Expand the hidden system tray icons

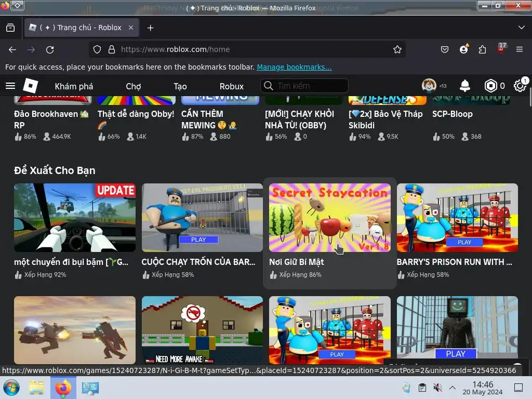[453, 388]
